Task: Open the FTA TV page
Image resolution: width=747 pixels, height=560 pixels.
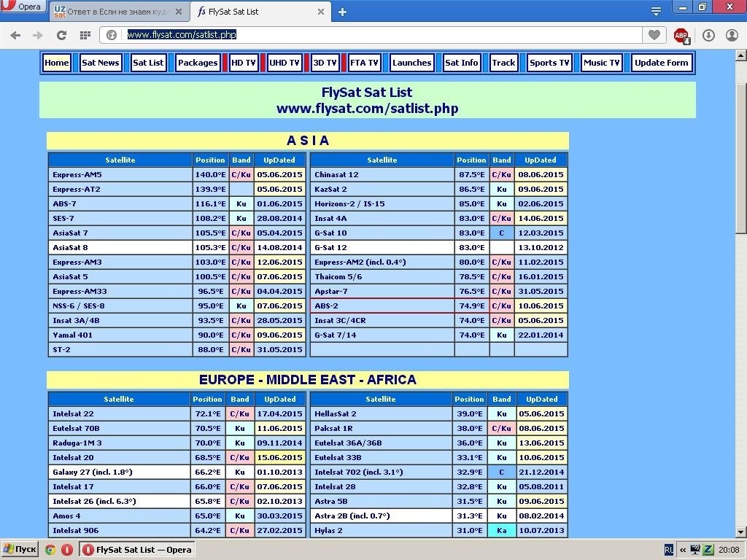Action: click(x=364, y=63)
